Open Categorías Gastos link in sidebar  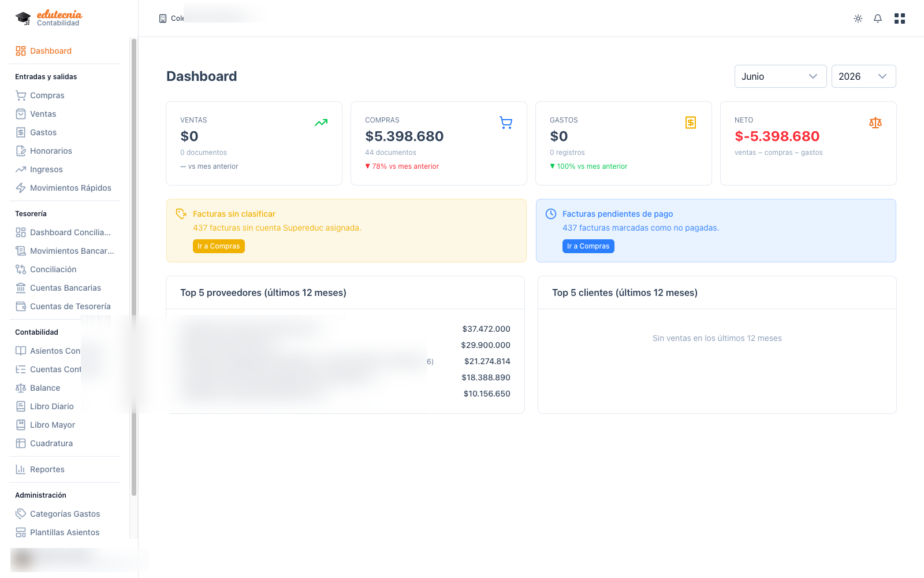point(65,514)
